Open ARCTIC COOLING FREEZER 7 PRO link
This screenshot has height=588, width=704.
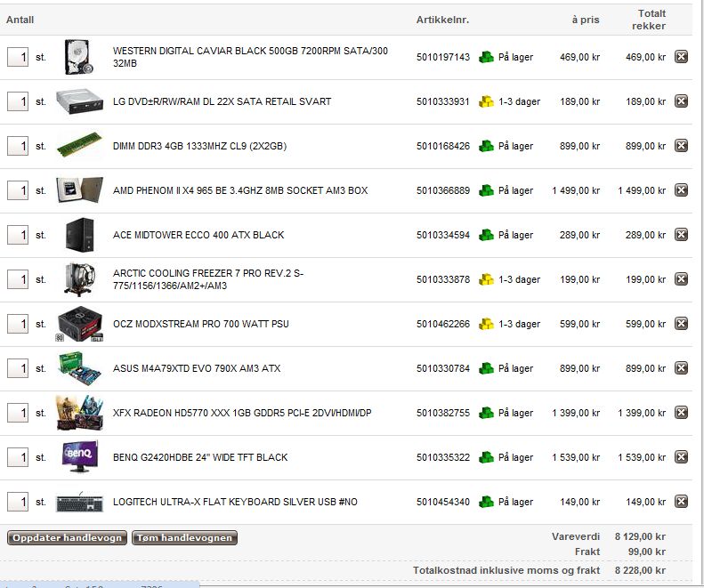[208, 279]
